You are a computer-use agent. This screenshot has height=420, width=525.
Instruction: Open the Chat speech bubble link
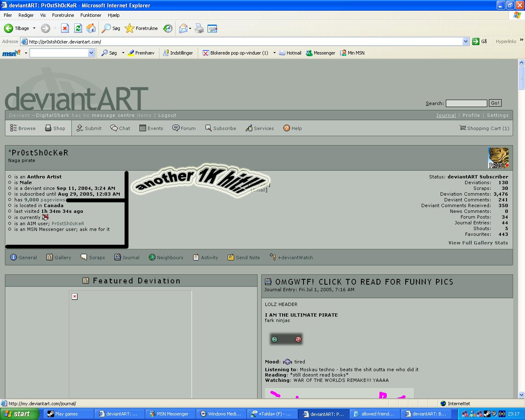coord(120,128)
